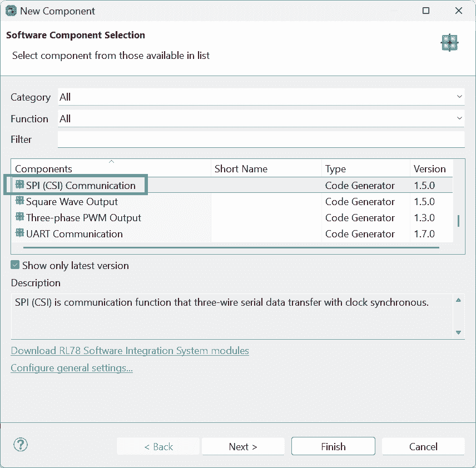Click the SPI (CSI) Communication component icon
The height and width of the screenshot is (468, 476).
[x=19, y=185]
